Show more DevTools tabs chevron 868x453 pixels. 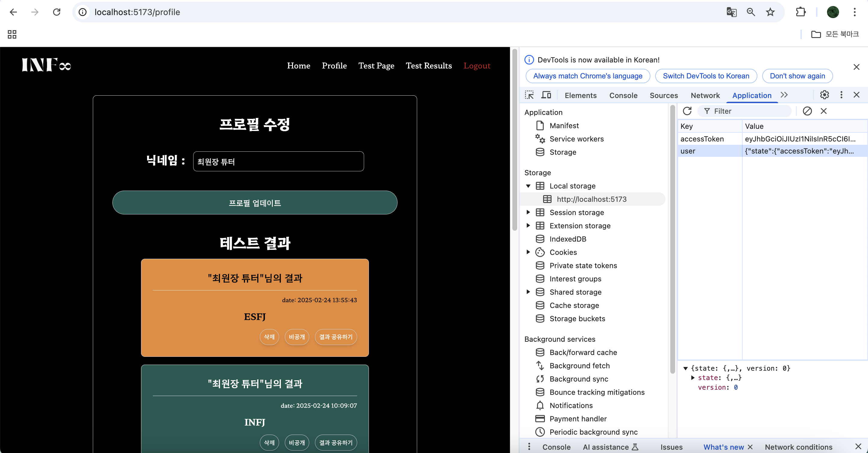pos(784,95)
